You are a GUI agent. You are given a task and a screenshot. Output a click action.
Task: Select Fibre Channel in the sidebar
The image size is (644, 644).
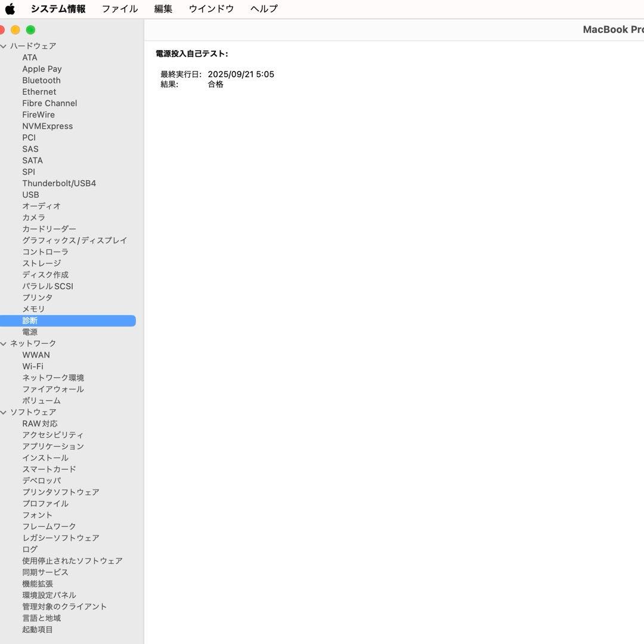(49, 103)
